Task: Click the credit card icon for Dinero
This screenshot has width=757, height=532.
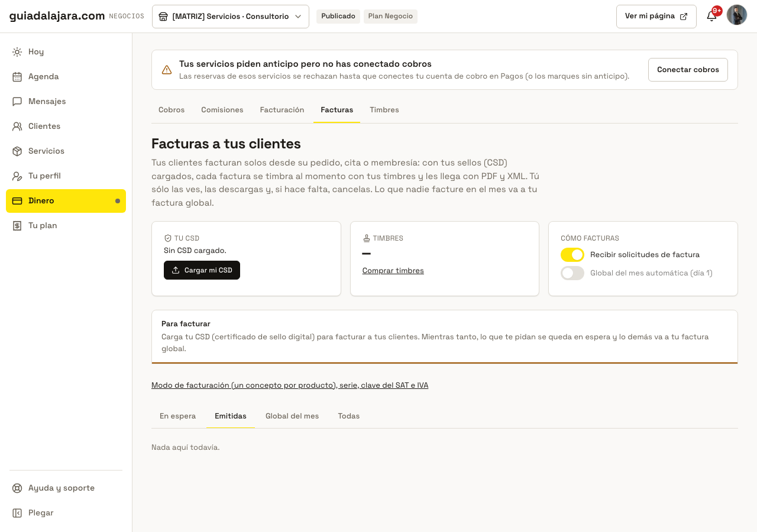Action: (x=17, y=201)
